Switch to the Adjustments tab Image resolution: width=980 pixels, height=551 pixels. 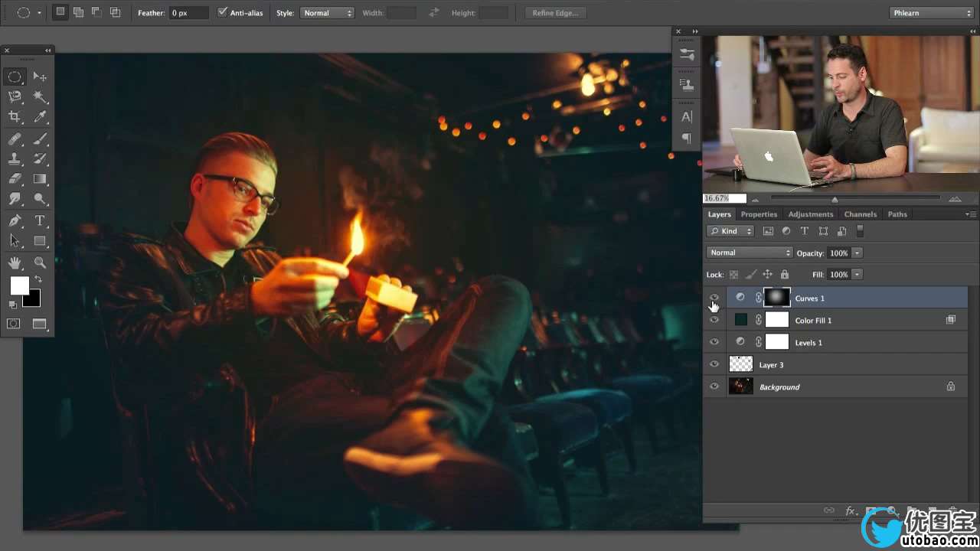coord(810,214)
